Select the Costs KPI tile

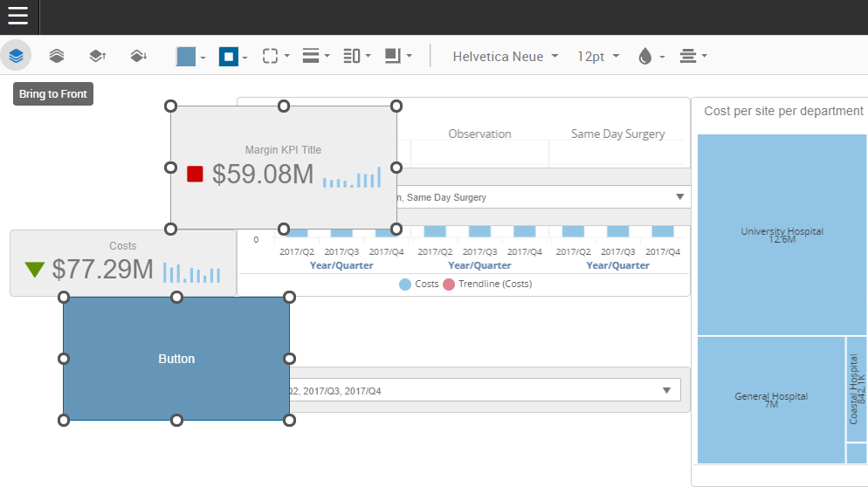[x=122, y=264]
